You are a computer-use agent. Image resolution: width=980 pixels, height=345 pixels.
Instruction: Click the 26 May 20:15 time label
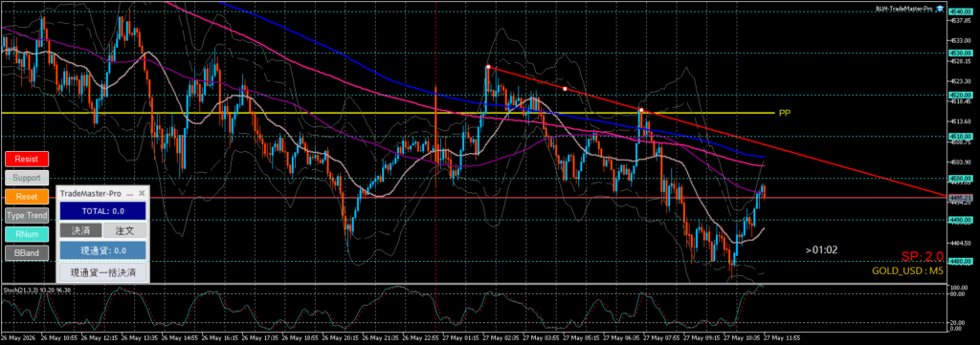click(342, 339)
